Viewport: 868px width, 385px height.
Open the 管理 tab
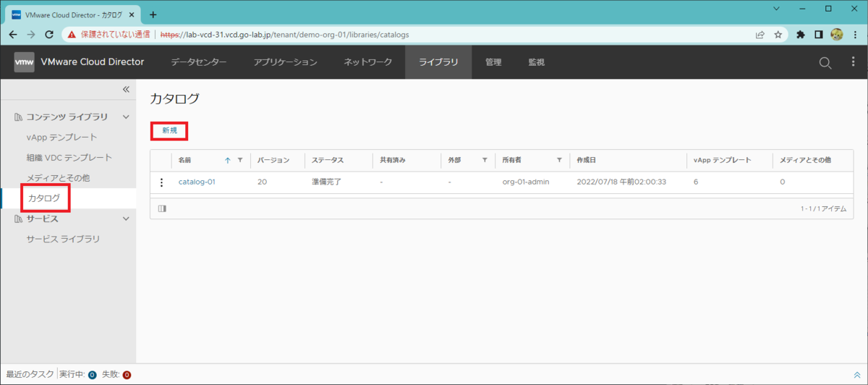point(493,62)
